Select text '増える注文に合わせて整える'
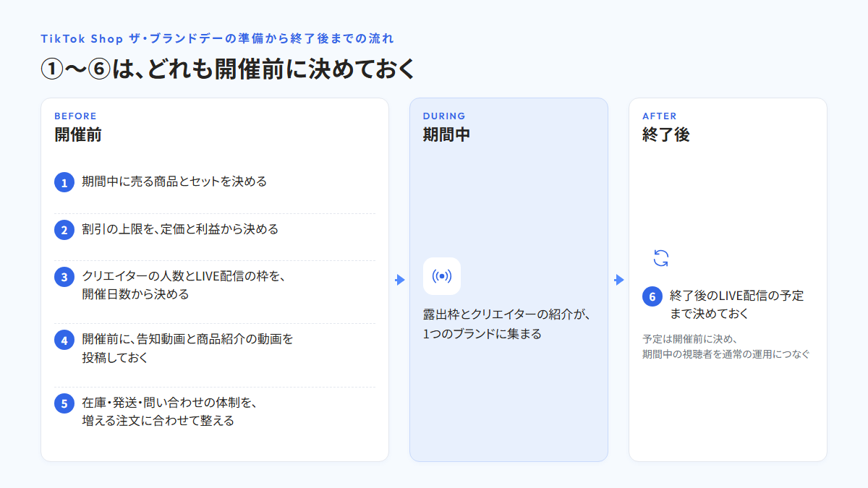Screen dimensions: 868x488 (158, 420)
